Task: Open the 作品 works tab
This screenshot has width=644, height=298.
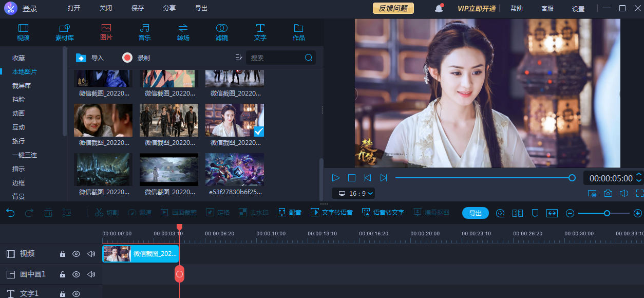Action: click(x=299, y=32)
